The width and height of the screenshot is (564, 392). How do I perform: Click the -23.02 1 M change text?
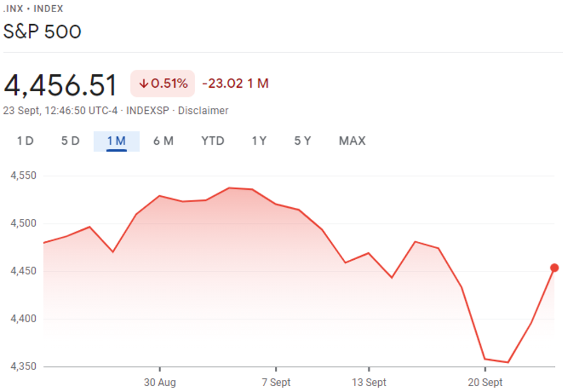(x=236, y=84)
